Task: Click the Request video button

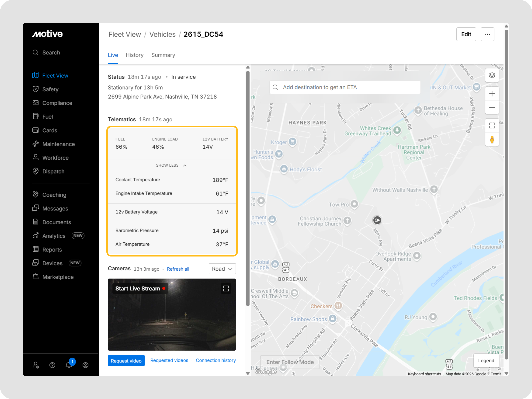Action: pos(126,360)
